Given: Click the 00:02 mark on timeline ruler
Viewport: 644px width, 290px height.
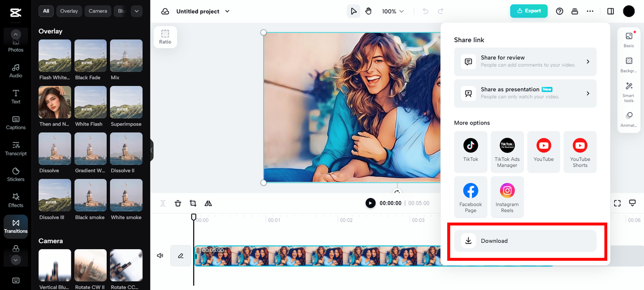Looking at the screenshot, I should (x=346, y=220).
